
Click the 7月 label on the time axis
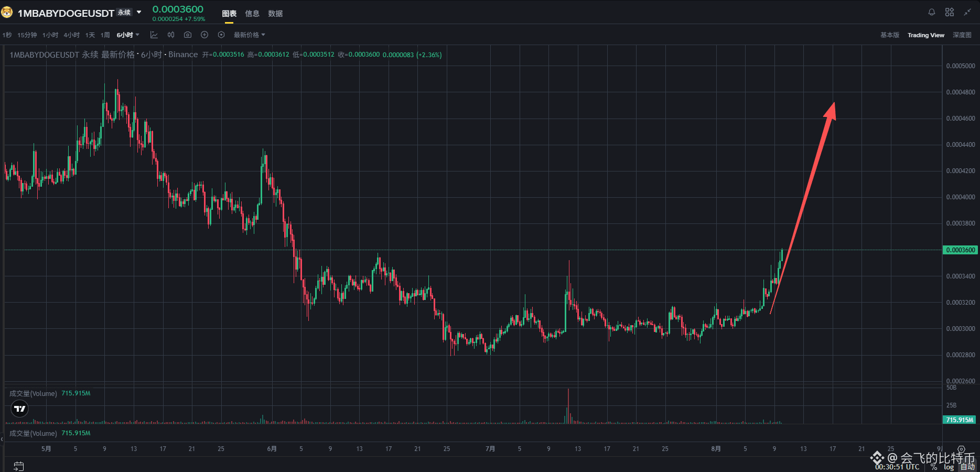(490, 449)
